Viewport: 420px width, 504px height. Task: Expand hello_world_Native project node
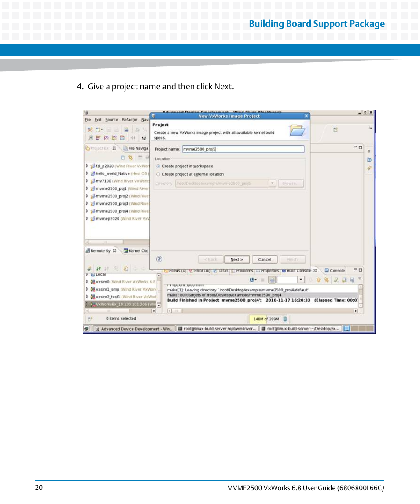(87, 173)
